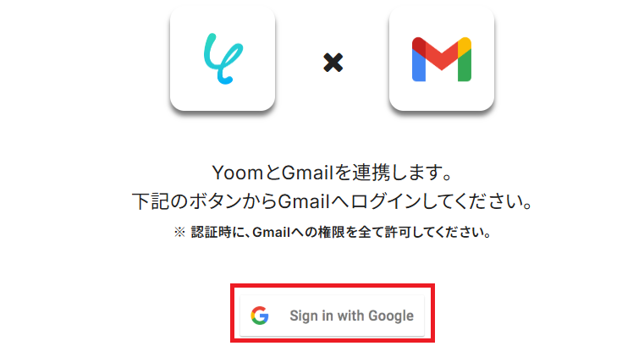Click the Google G logo in button

tap(260, 316)
